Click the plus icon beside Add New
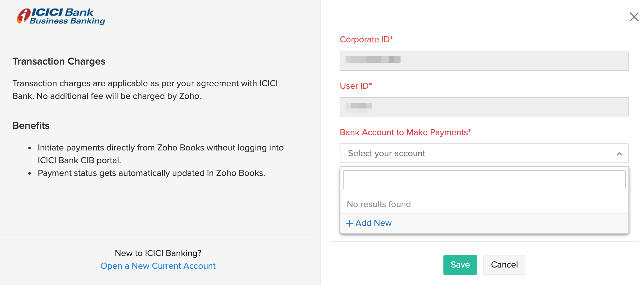This screenshot has height=285, width=644. click(x=349, y=223)
